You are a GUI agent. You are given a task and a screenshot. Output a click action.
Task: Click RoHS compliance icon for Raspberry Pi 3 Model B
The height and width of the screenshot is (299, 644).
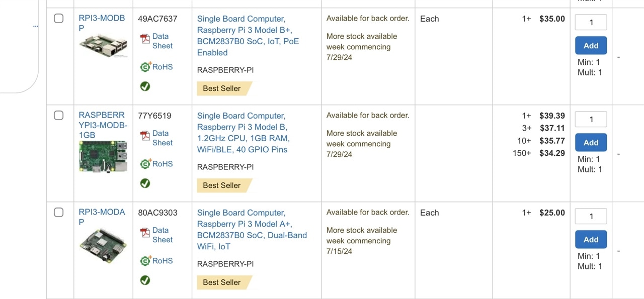(x=145, y=164)
